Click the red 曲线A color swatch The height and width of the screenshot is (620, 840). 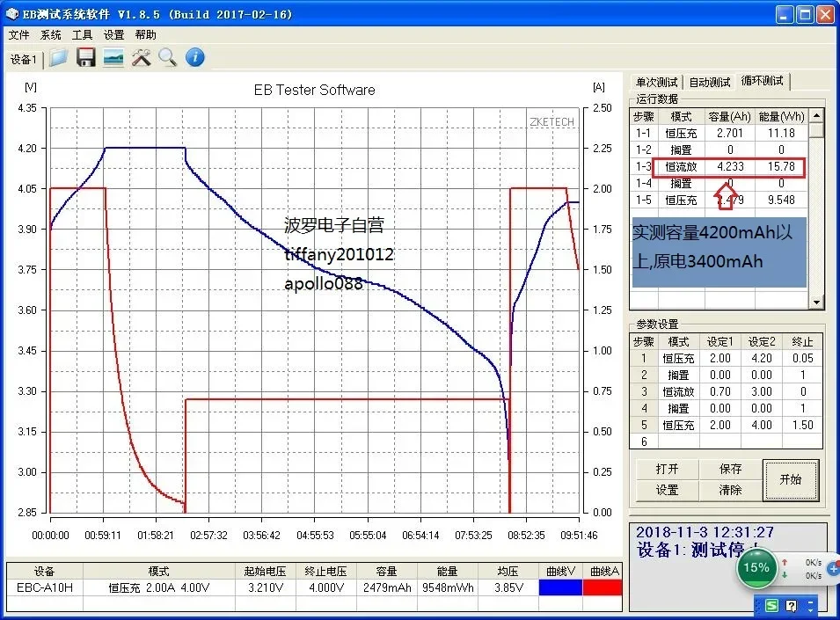(603, 587)
